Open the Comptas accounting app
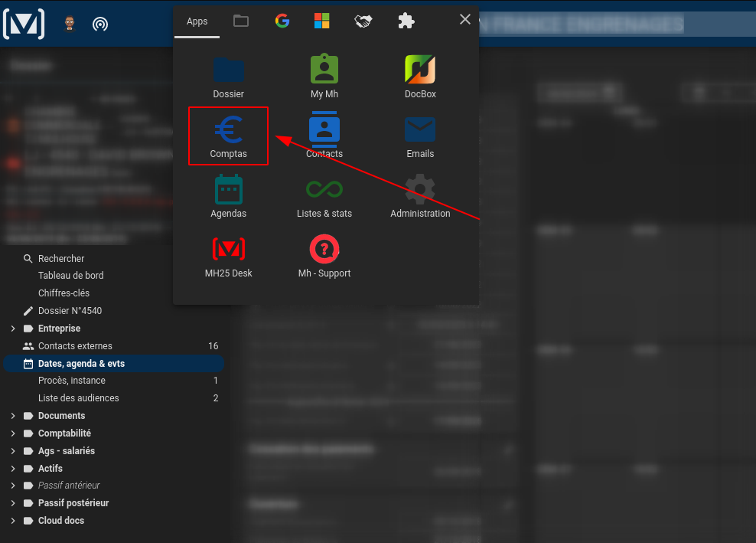The image size is (756, 543). coord(229,137)
